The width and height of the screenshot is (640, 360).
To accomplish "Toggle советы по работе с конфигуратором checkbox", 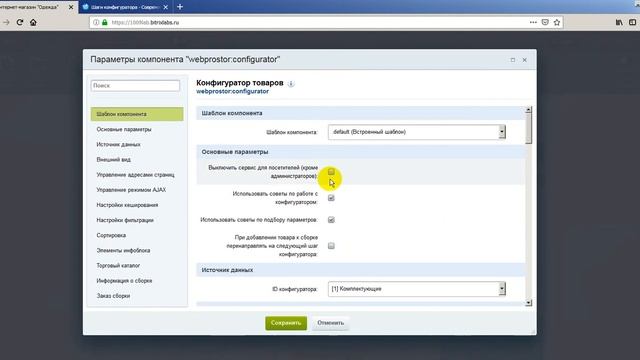I will point(331,198).
